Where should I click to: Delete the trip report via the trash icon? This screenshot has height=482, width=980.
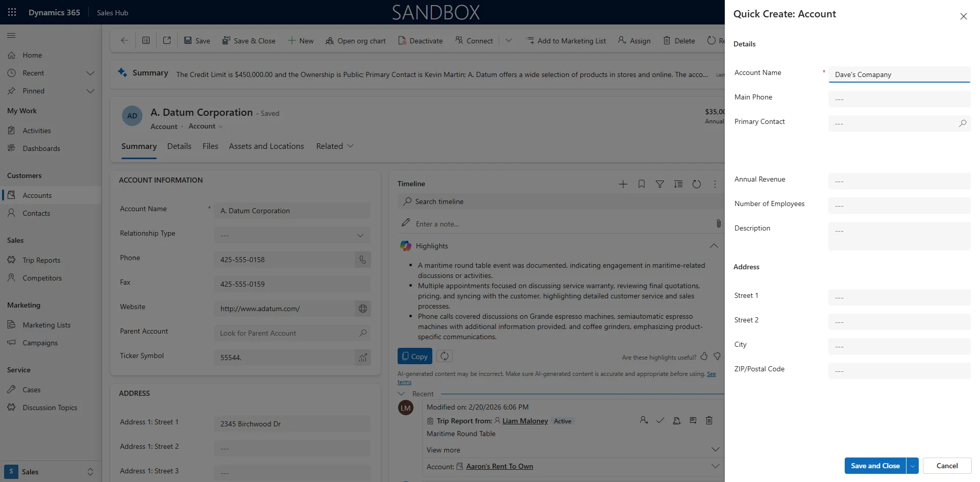click(709, 420)
